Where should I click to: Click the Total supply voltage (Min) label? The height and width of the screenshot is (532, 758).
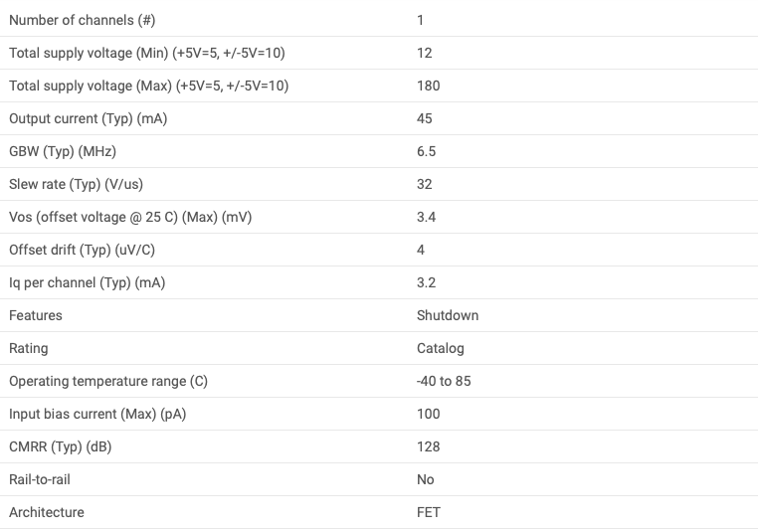click(x=147, y=53)
